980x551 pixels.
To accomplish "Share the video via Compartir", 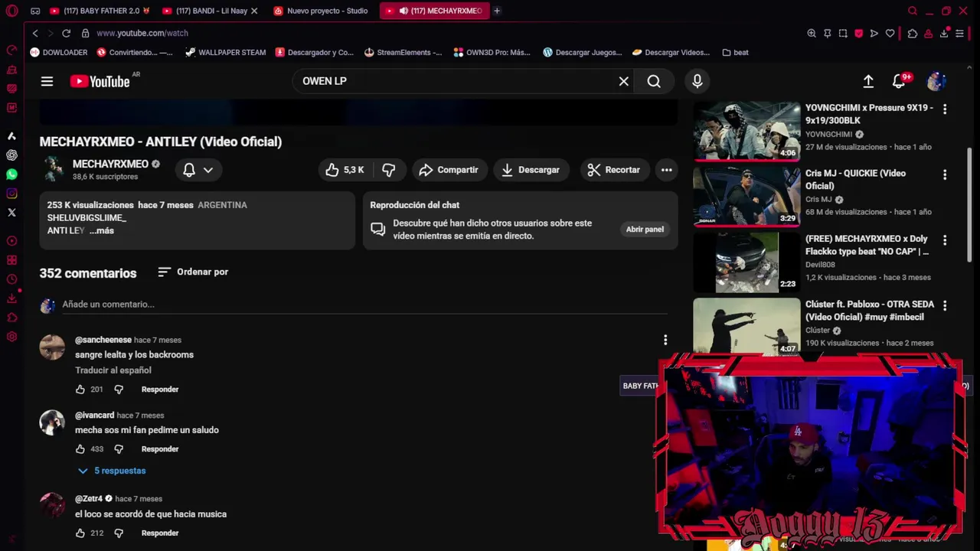I will pyautogui.click(x=449, y=170).
